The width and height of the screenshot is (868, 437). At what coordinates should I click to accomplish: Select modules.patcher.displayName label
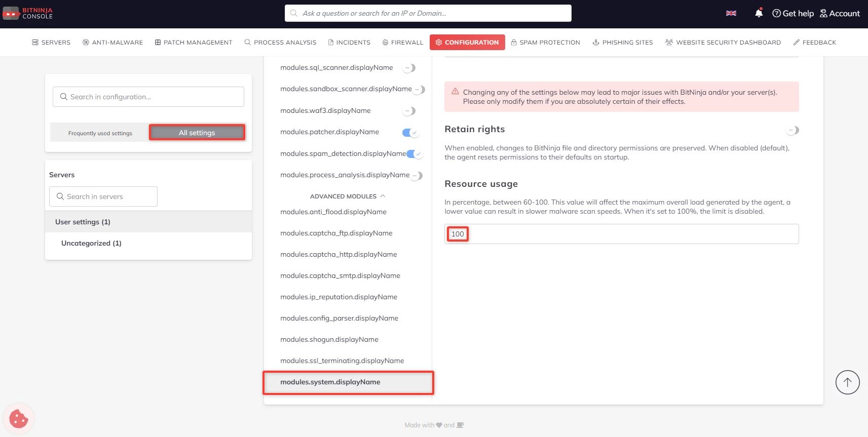(329, 132)
